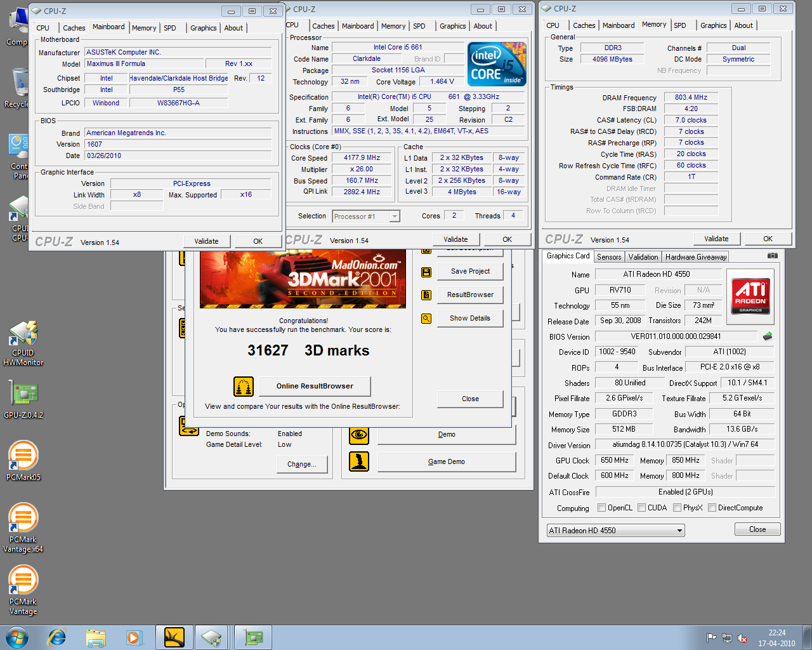Open Graphics tab in Mainboard CPU-Z window

pos(203,28)
